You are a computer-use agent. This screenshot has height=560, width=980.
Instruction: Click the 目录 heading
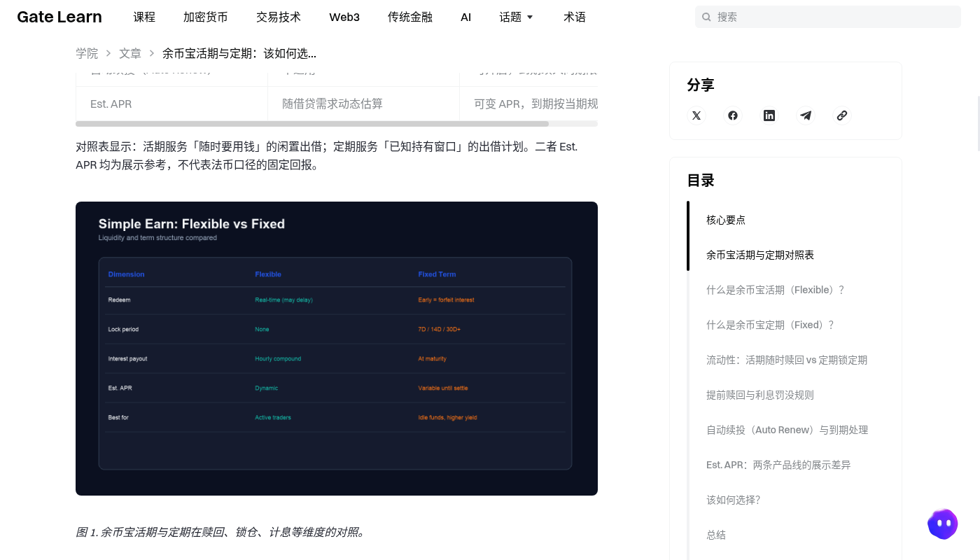[701, 180]
